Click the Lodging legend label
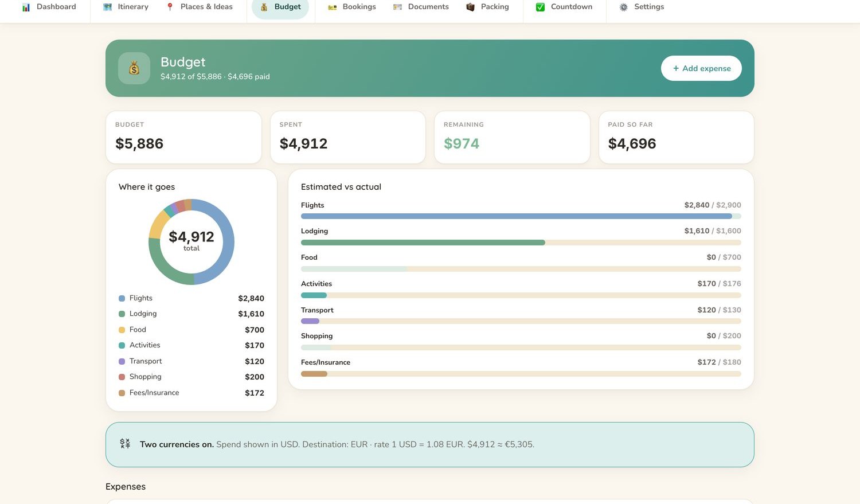Screen dimensions: 860x504 pyautogui.click(x=143, y=314)
